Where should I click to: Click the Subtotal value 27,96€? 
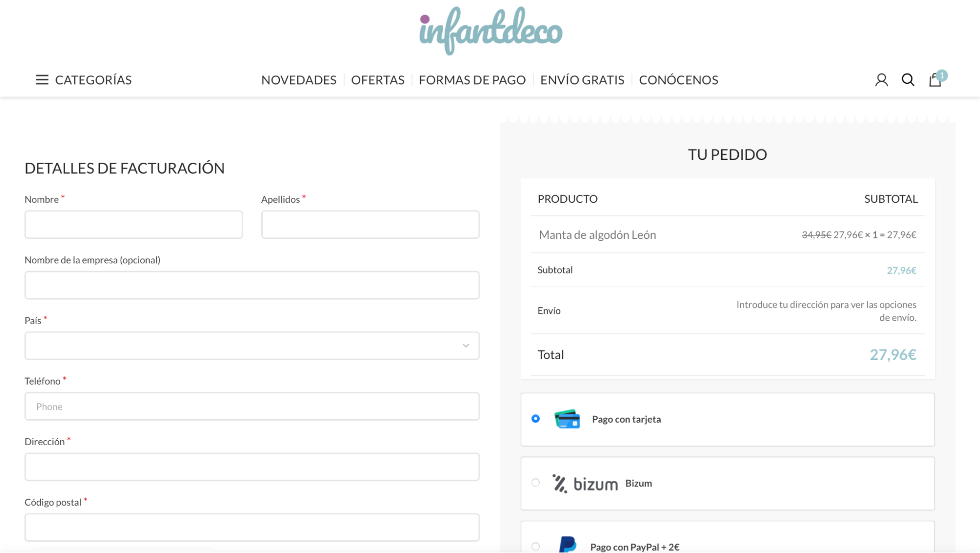click(x=902, y=270)
